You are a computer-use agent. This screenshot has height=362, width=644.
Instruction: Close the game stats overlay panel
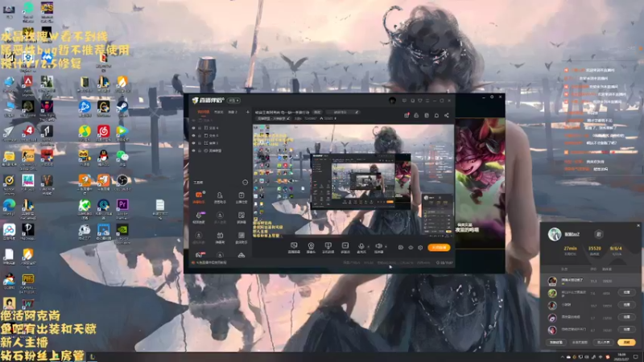(638, 225)
